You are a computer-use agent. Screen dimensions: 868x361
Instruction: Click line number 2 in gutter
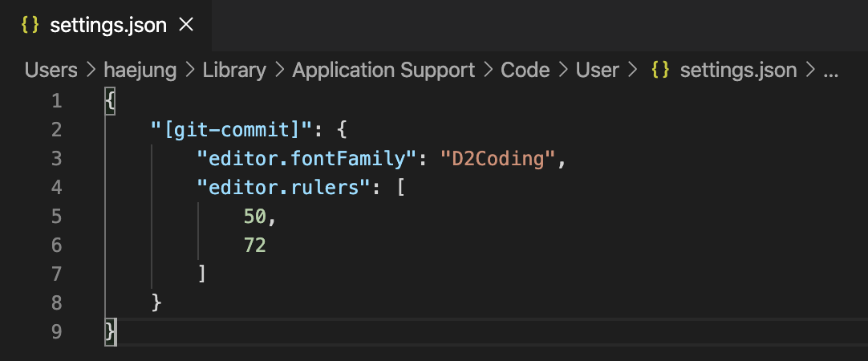point(56,130)
